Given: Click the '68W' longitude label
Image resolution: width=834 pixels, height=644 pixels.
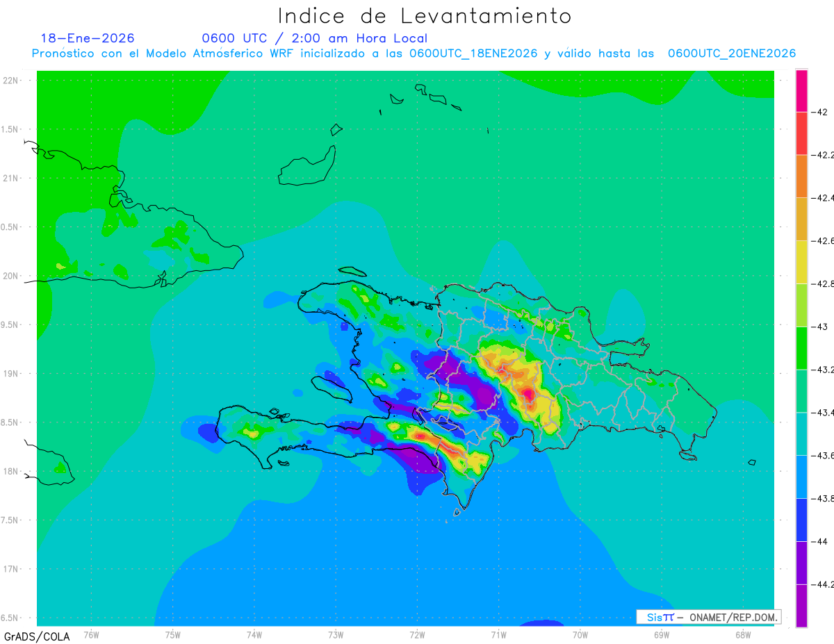Looking at the screenshot, I should 743,634.
